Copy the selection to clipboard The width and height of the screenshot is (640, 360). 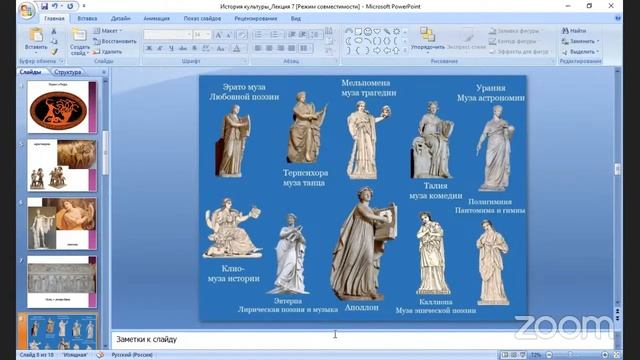click(54, 41)
